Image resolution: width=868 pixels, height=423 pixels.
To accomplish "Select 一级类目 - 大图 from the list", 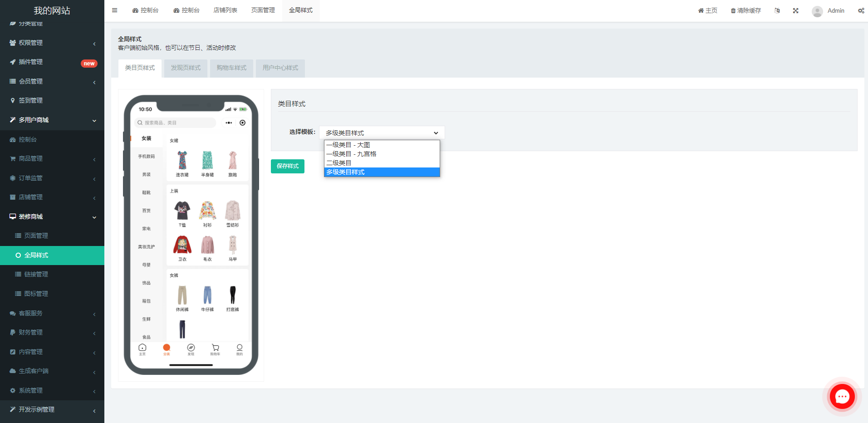I will [348, 144].
